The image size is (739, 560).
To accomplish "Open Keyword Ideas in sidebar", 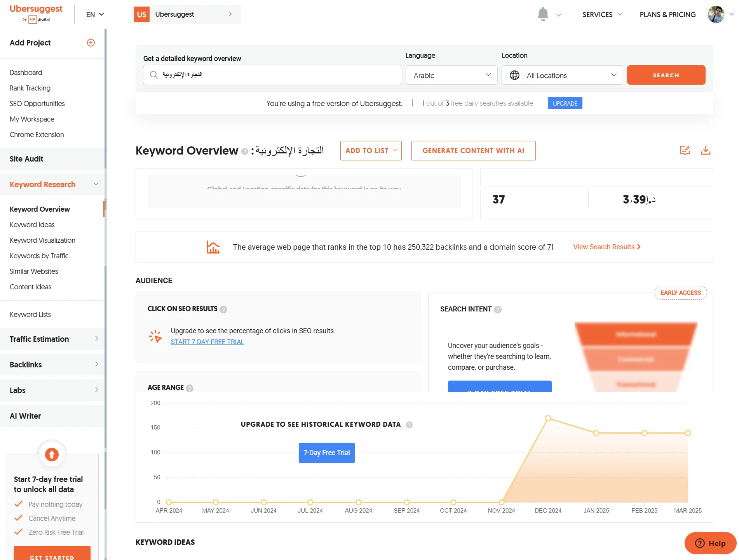I will click(32, 225).
